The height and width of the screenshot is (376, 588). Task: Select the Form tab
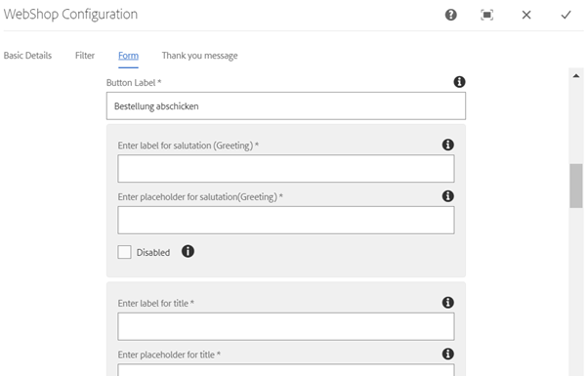[x=128, y=56]
